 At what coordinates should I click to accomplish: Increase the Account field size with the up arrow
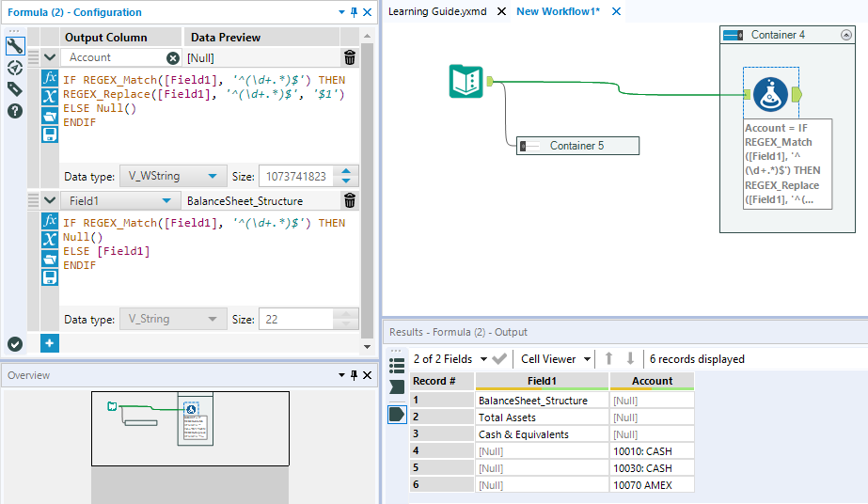point(347,171)
